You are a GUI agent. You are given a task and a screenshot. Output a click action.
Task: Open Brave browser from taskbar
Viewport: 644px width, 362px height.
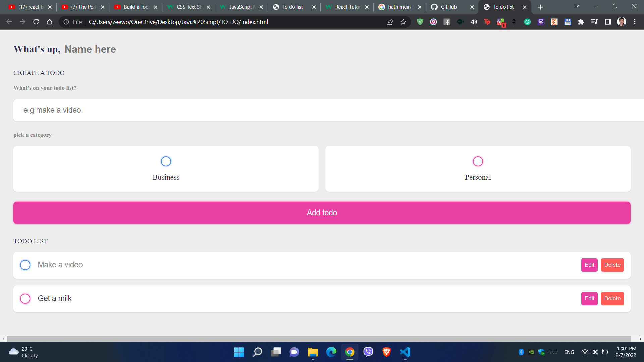(386, 352)
